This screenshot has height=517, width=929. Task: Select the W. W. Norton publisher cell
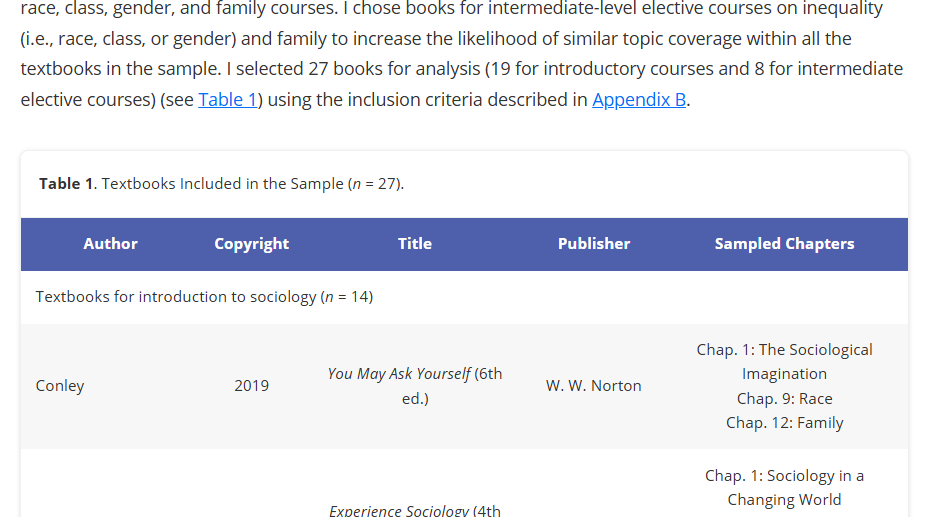point(594,386)
